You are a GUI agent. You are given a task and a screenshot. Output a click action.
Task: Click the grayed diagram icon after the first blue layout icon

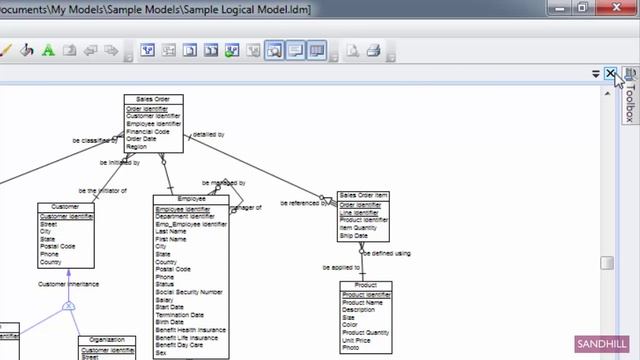click(169, 51)
